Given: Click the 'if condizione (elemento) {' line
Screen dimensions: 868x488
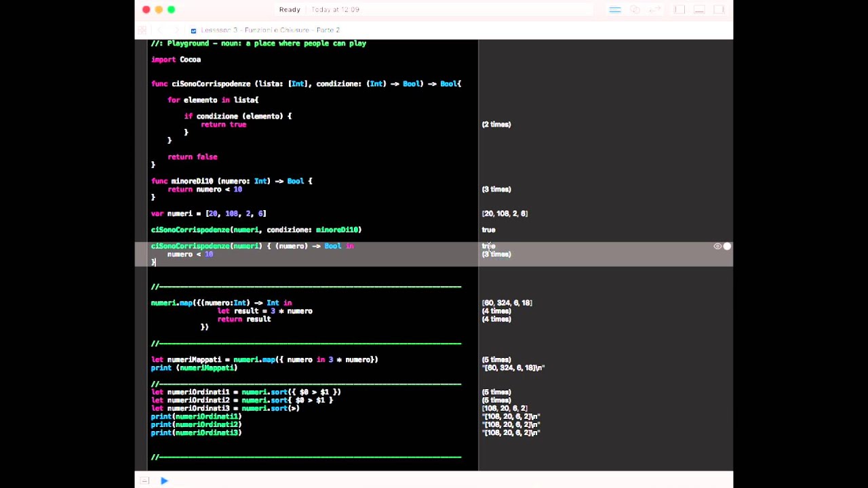Looking at the screenshot, I should coord(238,117).
